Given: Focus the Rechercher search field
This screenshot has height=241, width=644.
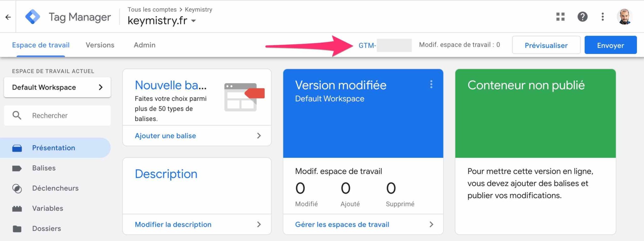Looking at the screenshot, I should tap(57, 116).
